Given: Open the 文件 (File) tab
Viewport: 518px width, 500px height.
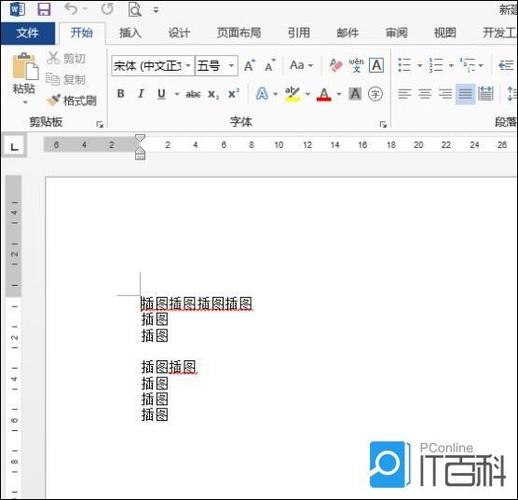Looking at the screenshot, I should (x=28, y=33).
